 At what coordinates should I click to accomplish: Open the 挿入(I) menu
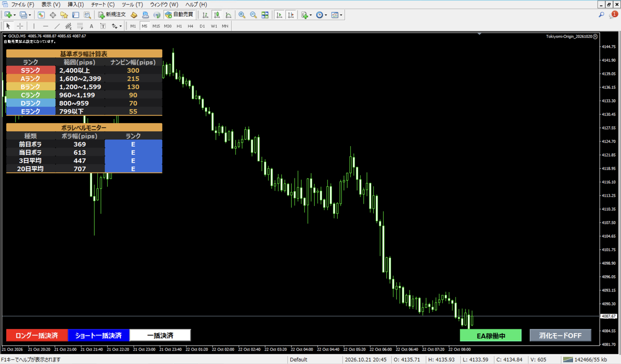coord(76,5)
